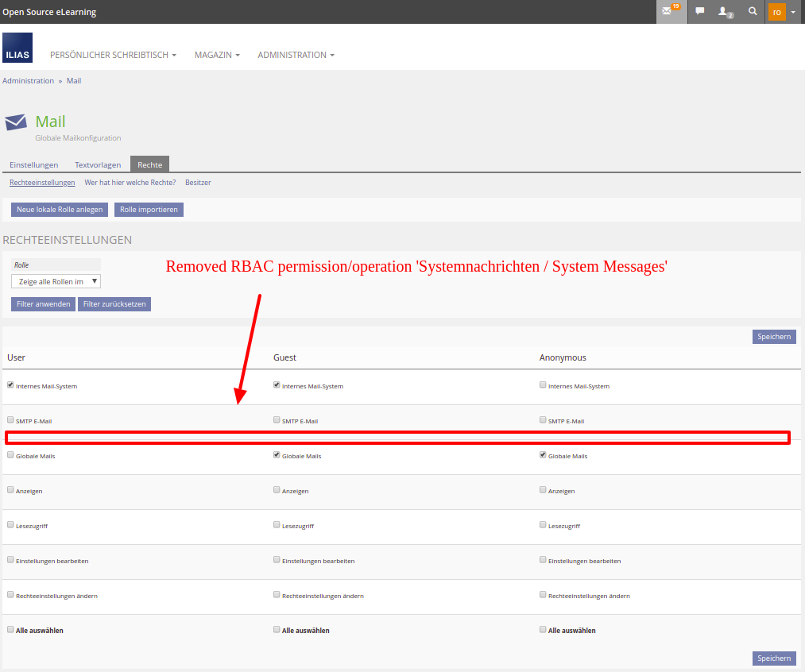Click the orange user avatar
The height and width of the screenshot is (672, 805).
click(x=776, y=12)
